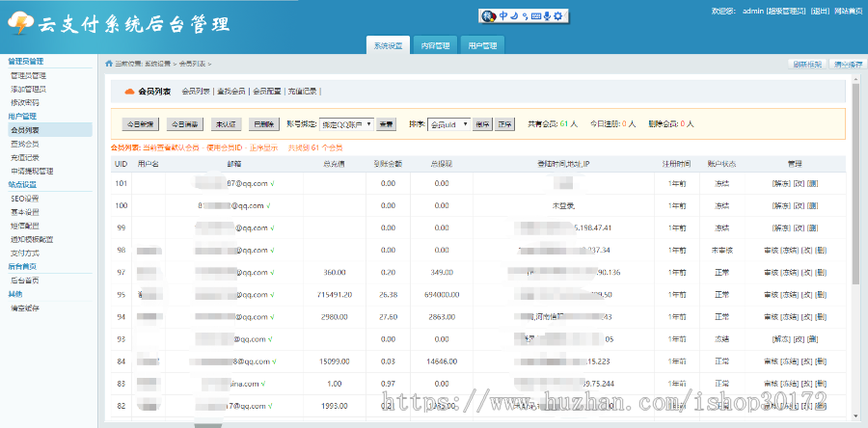Click total withdrawal value 694000.00
Screen dimensions: 868x428
(x=442, y=295)
